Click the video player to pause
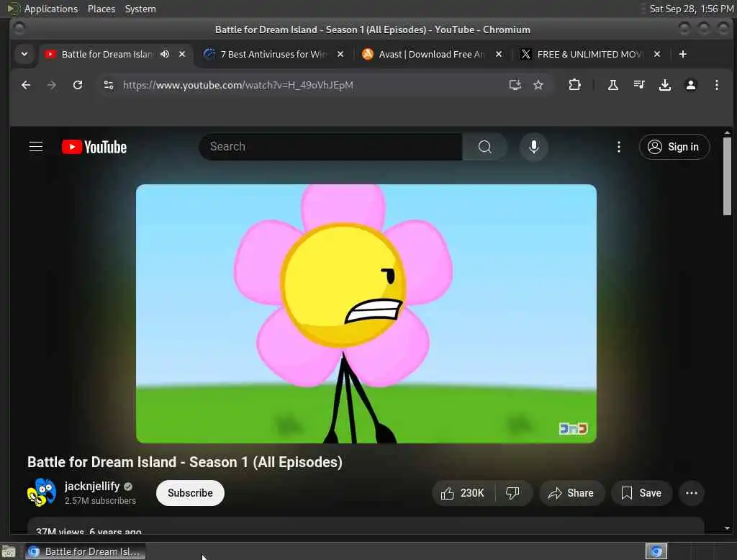 tap(366, 314)
